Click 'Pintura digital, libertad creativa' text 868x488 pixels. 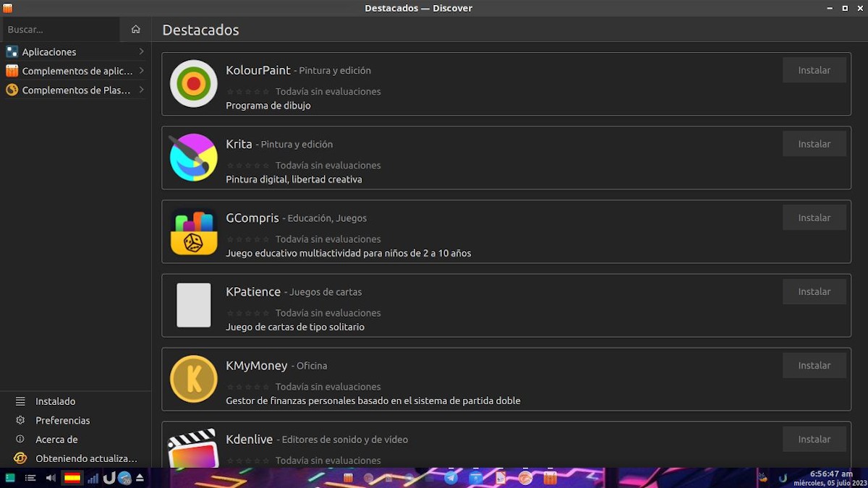[294, 179]
